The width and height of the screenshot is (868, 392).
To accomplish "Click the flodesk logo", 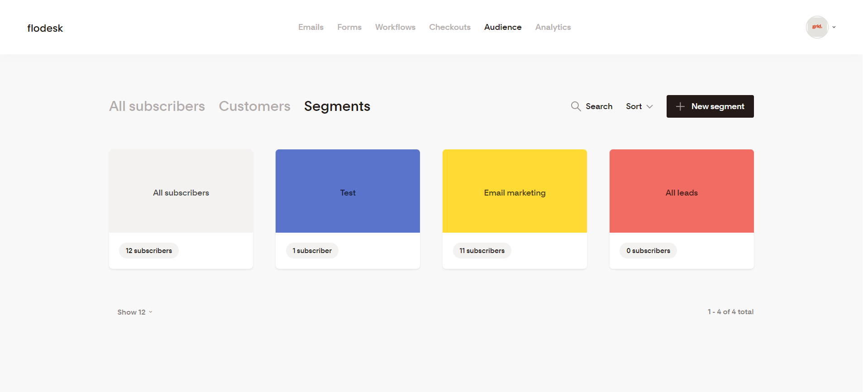I will tap(45, 28).
